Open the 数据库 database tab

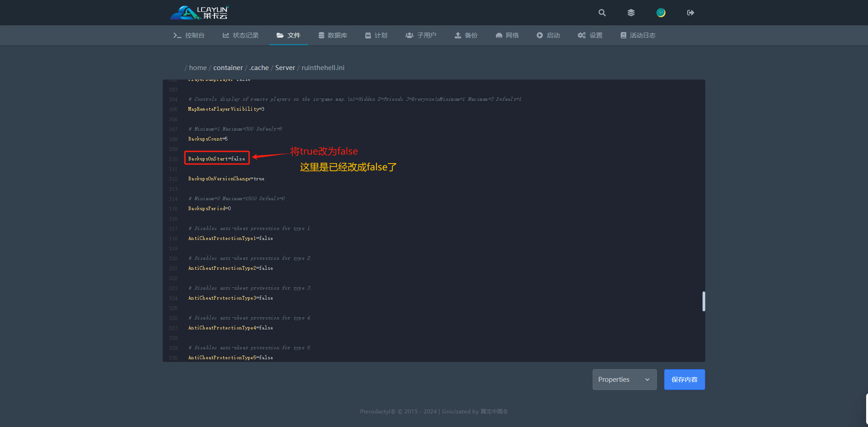[x=333, y=35]
